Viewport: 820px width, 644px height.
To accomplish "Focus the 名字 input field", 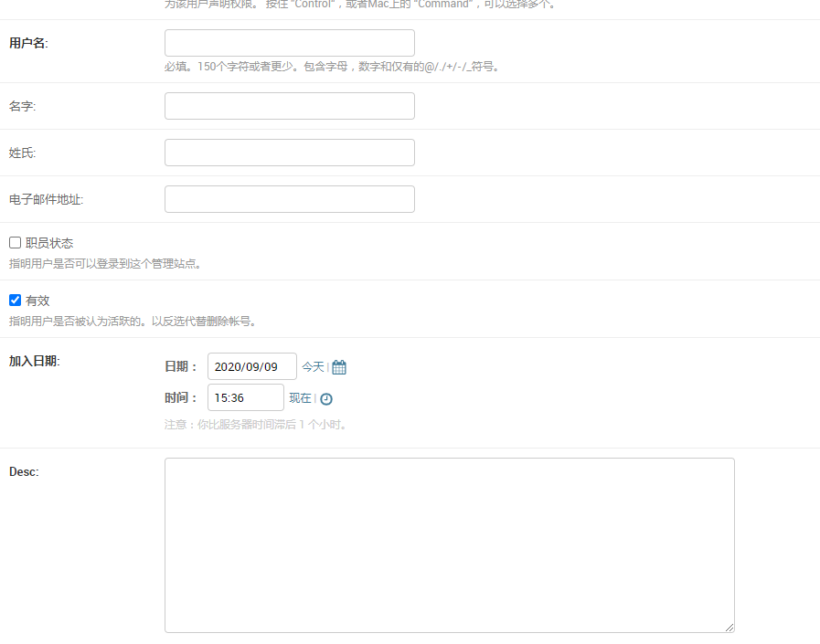I will (x=290, y=106).
